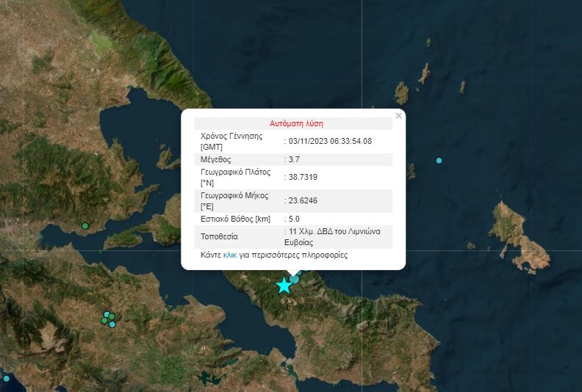Click the latitude value 38.7319
The height and width of the screenshot is (392, 582).
tap(303, 177)
